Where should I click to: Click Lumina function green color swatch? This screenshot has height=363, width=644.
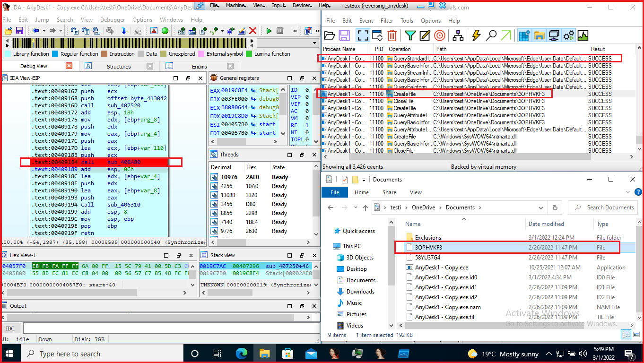[x=249, y=54]
